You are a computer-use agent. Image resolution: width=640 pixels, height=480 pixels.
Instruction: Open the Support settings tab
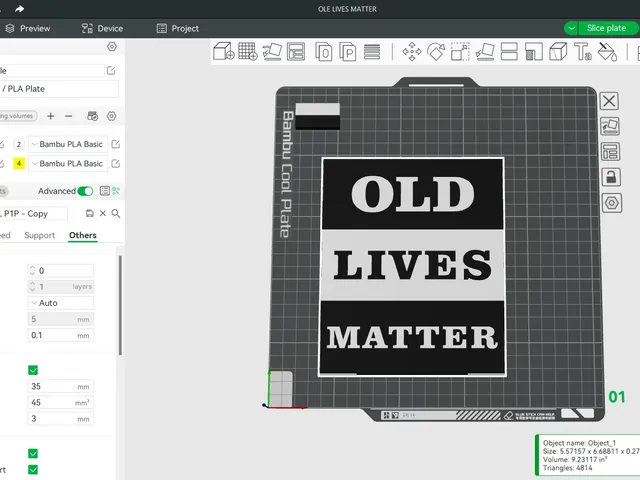tap(39, 235)
